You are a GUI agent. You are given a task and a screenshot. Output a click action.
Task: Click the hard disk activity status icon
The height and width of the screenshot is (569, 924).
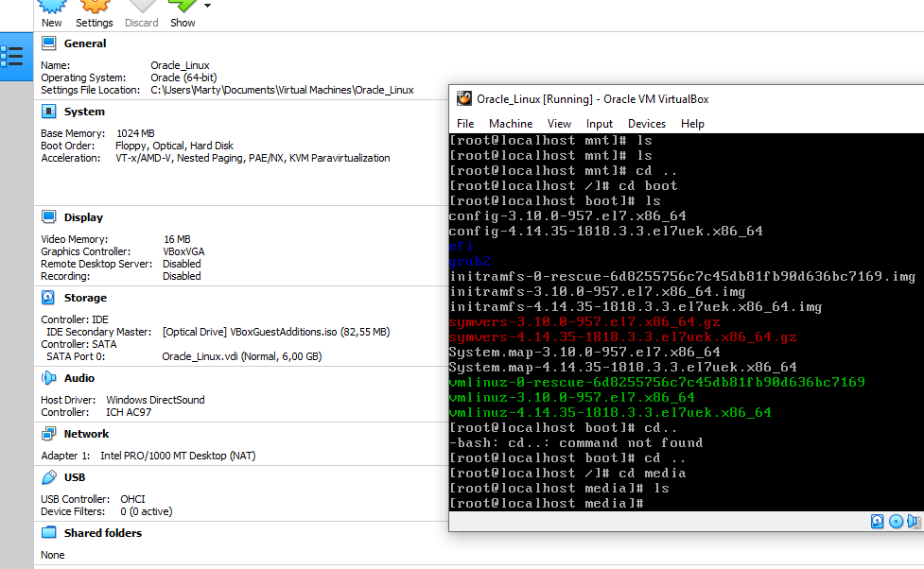(877, 522)
